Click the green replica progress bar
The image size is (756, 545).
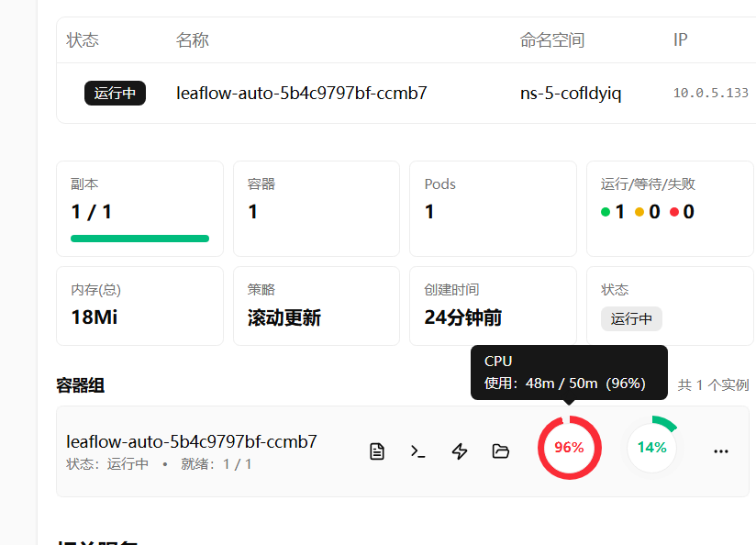coord(139,239)
